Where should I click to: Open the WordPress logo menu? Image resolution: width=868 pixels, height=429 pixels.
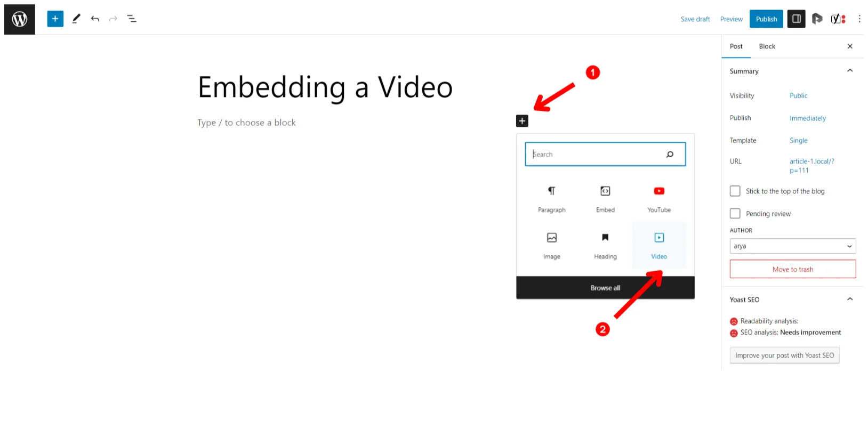tap(20, 19)
